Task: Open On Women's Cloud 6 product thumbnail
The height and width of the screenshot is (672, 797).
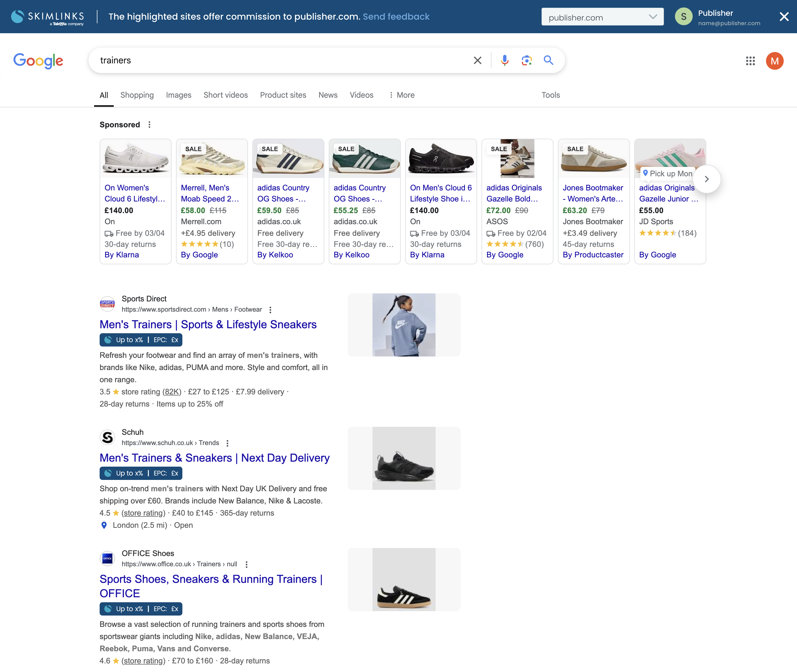Action: (136, 159)
